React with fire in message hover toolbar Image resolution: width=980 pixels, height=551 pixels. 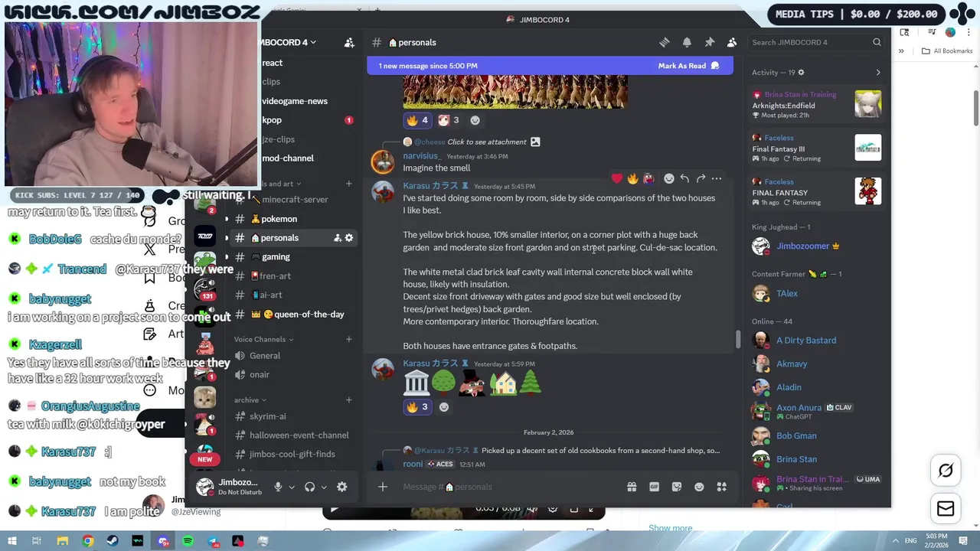tap(632, 178)
